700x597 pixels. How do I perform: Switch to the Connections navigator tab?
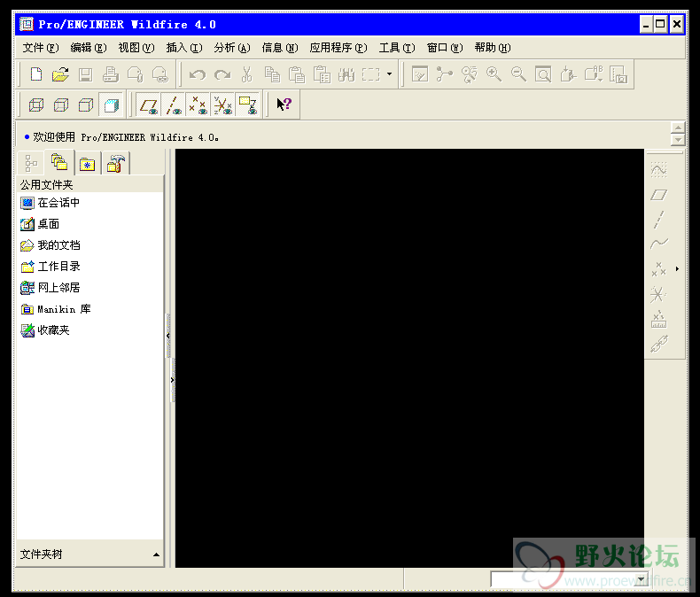click(116, 163)
